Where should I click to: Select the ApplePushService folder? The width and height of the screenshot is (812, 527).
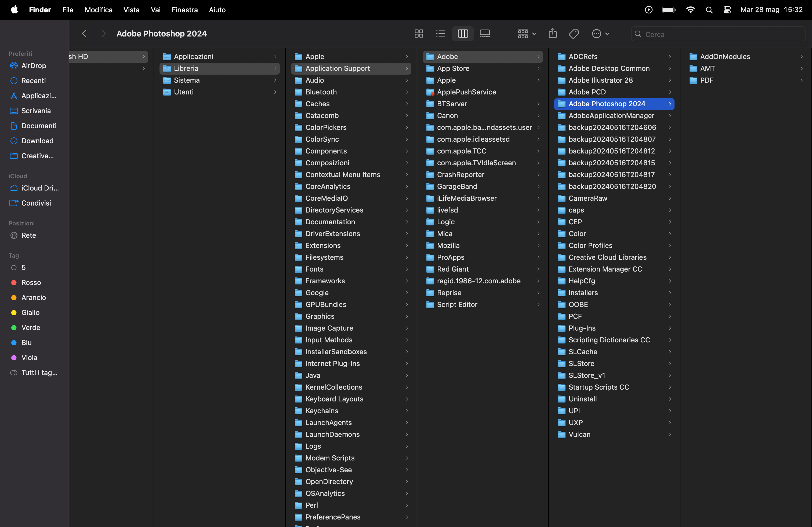[483, 92]
